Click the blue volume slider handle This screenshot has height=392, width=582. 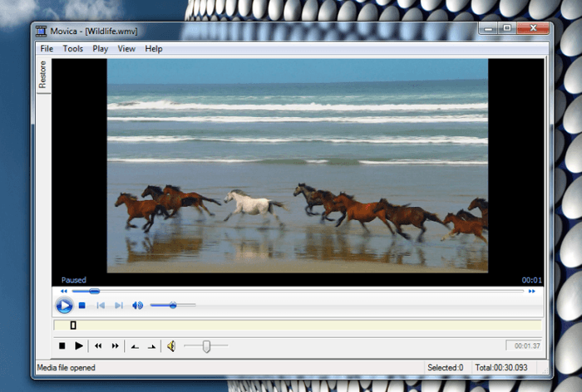[x=173, y=306]
